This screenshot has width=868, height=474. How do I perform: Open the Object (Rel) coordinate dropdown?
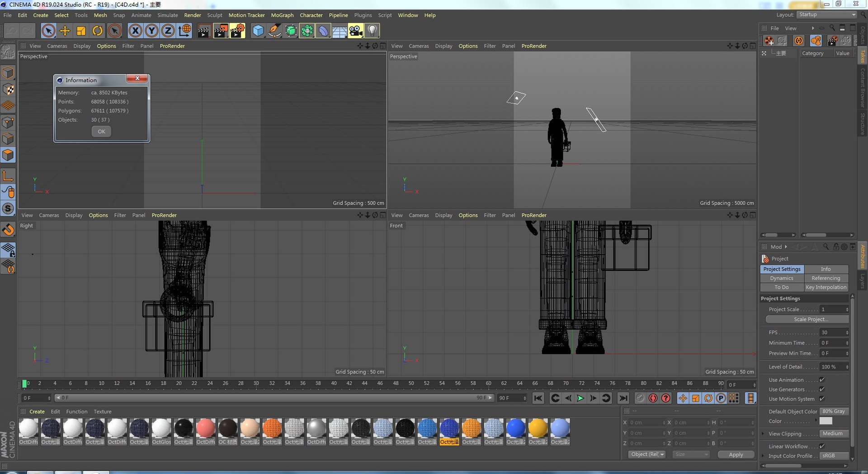coord(647,455)
